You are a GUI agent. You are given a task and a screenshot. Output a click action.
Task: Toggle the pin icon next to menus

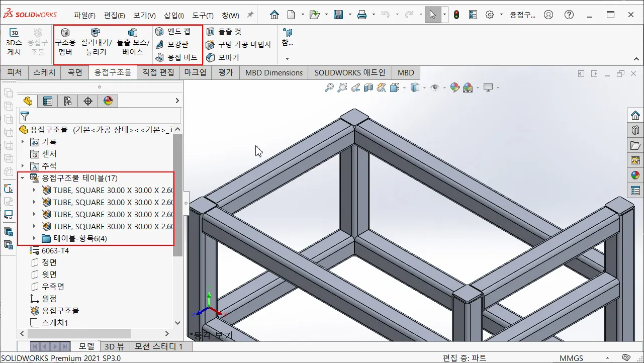(250, 15)
